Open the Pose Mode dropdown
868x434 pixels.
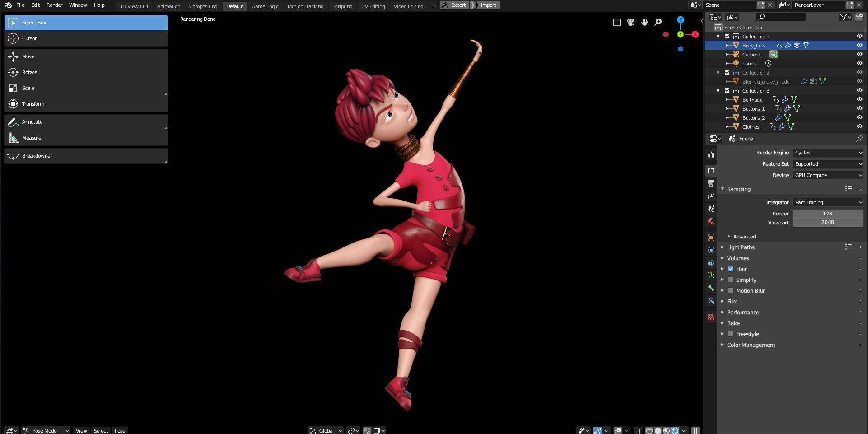click(x=46, y=430)
